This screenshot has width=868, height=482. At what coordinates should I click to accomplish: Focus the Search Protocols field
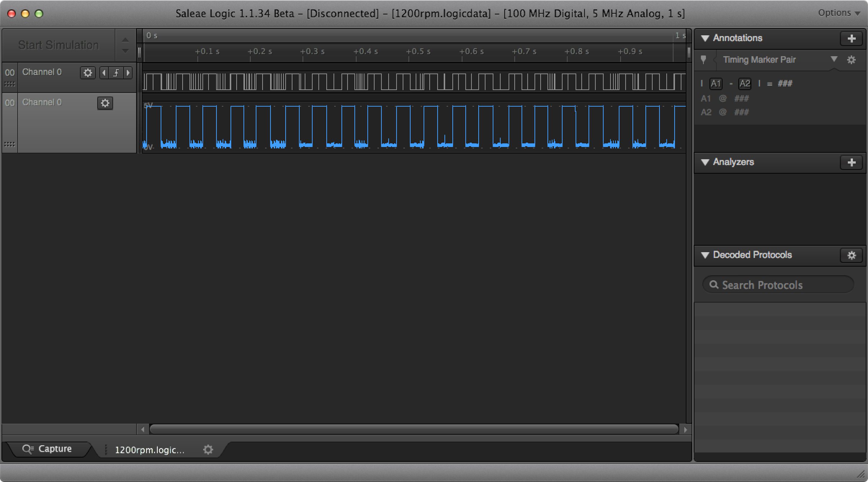tap(778, 285)
